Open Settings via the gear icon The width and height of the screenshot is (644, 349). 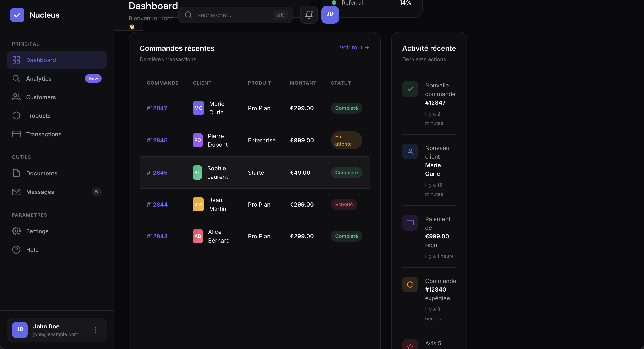coord(16,231)
